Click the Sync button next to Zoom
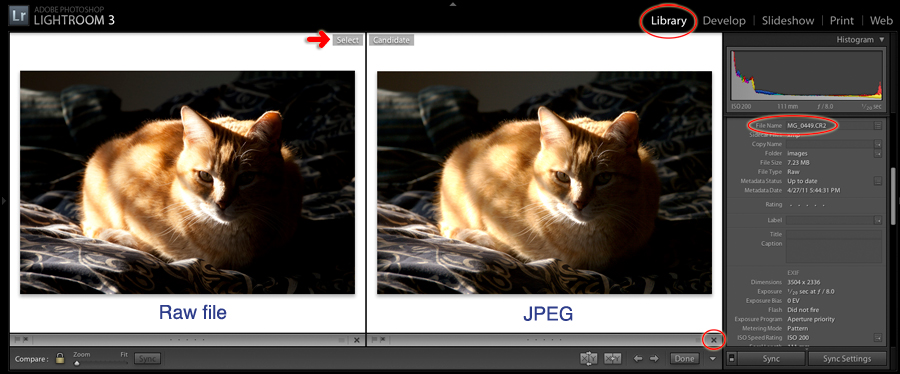 pos(148,359)
